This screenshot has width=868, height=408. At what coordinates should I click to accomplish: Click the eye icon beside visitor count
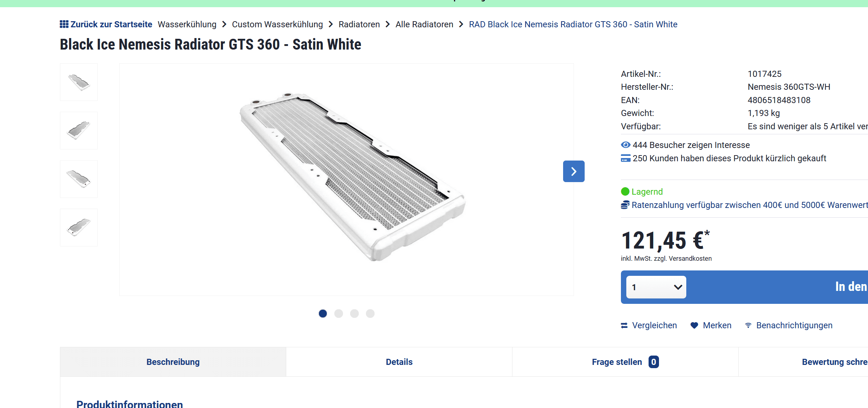(x=625, y=145)
